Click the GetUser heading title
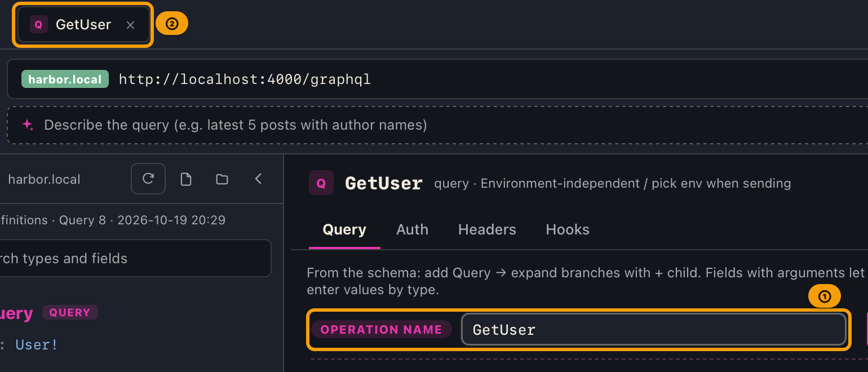The image size is (868, 372). click(x=384, y=183)
